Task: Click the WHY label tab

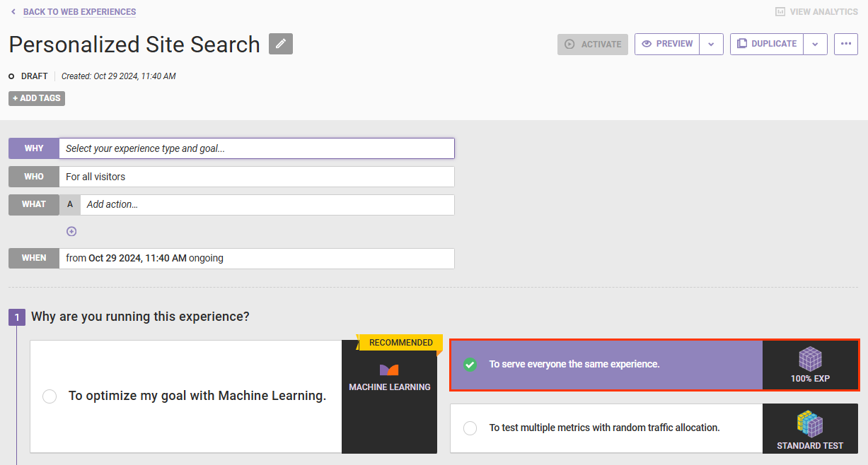Action: [34, 148]
